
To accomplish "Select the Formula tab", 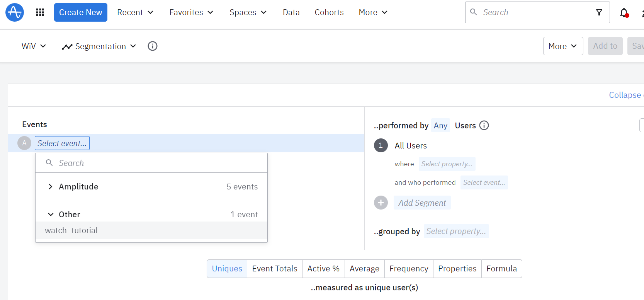I will coord(501,269).
